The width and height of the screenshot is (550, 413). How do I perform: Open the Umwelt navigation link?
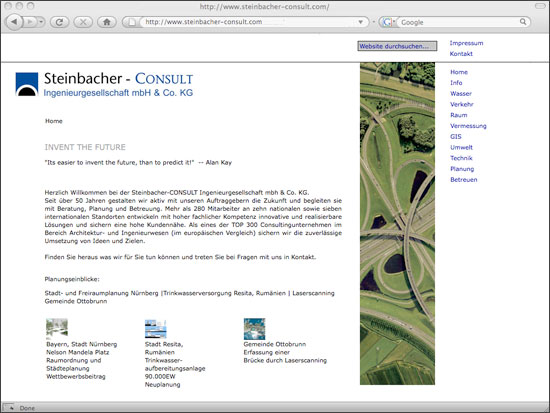click(x=461, y=147)
